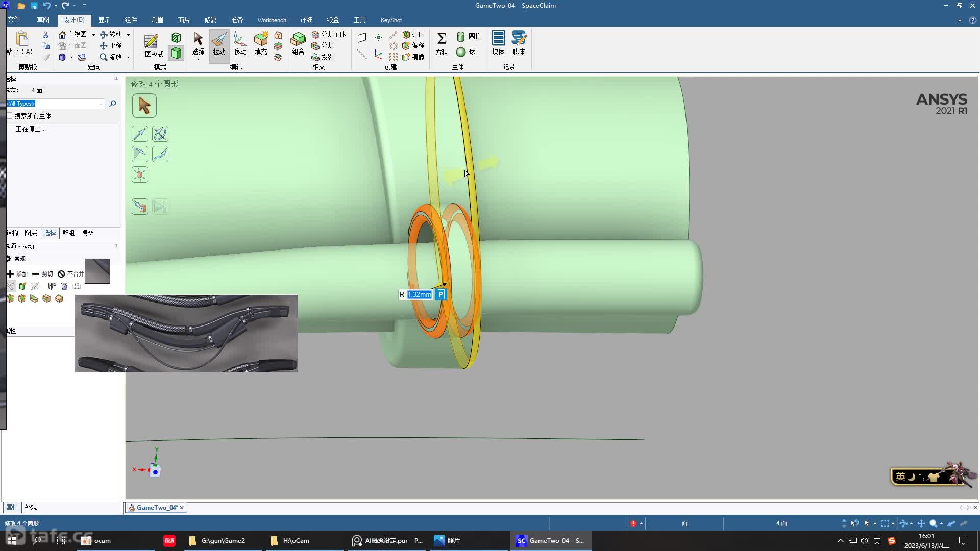This screenshot has height=551, width=980.
Task: Pick the Direction tool guide arrow
Action: [140, 134]
